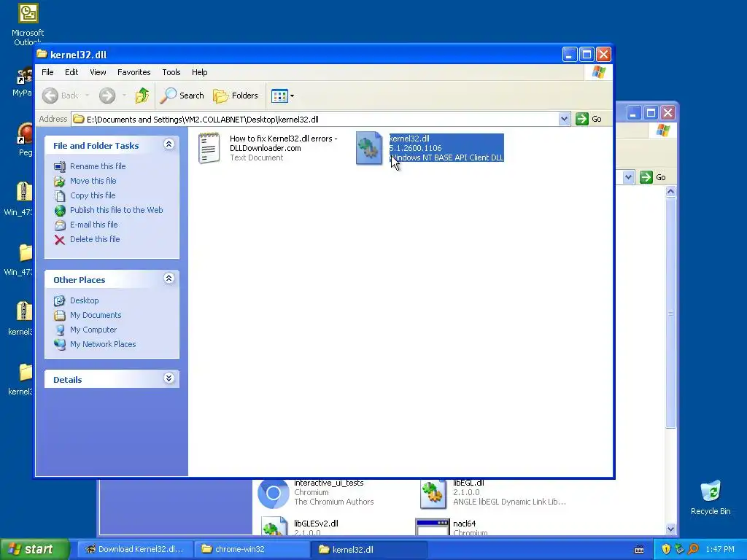Open the Forward history dropdown arrow
The height and width of the screenshot is (560, 747).
point(124,96)
